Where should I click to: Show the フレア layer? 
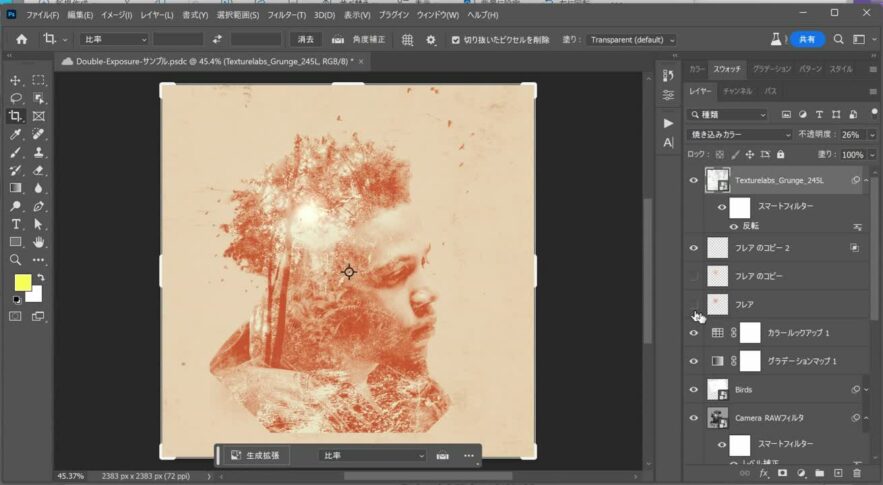pyautogui.click(x=694, y=304)
